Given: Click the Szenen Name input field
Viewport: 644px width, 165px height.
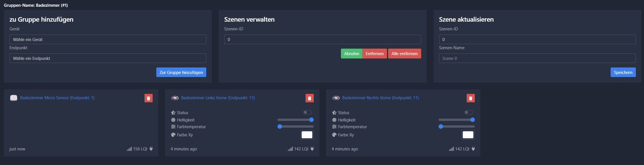Looking at the screenshot, I should coord(537,58).
